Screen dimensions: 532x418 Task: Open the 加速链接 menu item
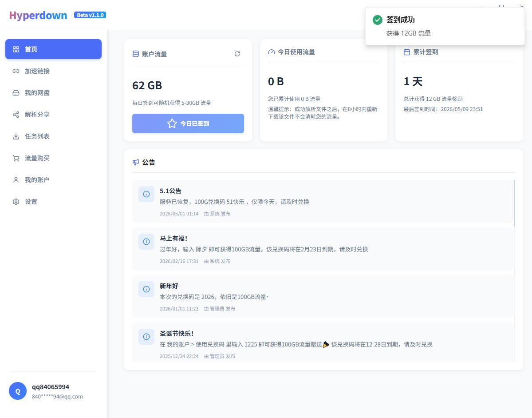(x=53, y=71)
